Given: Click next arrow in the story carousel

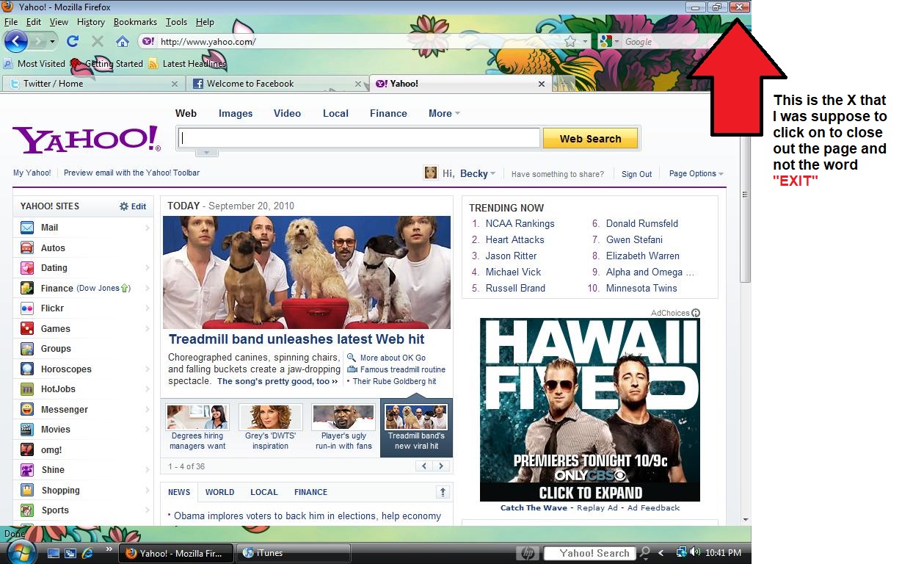Looking at the screenshot, I should tap(441, 466).
